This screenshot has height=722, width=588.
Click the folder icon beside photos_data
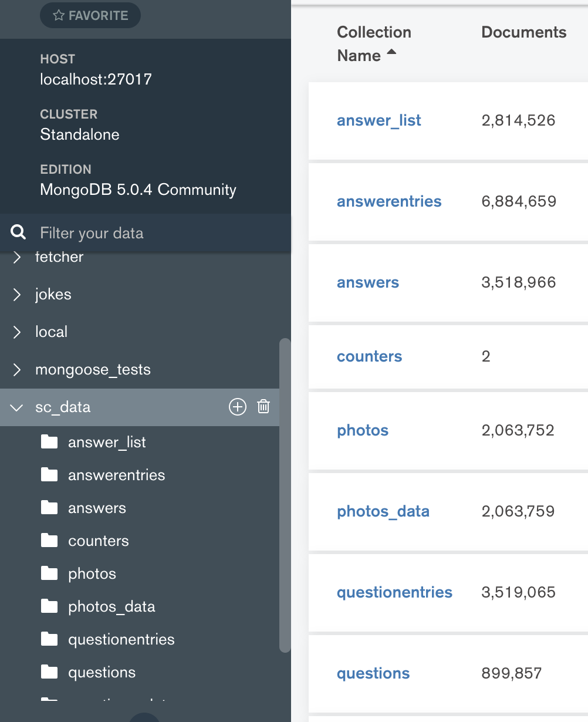[x=49, y=606]
